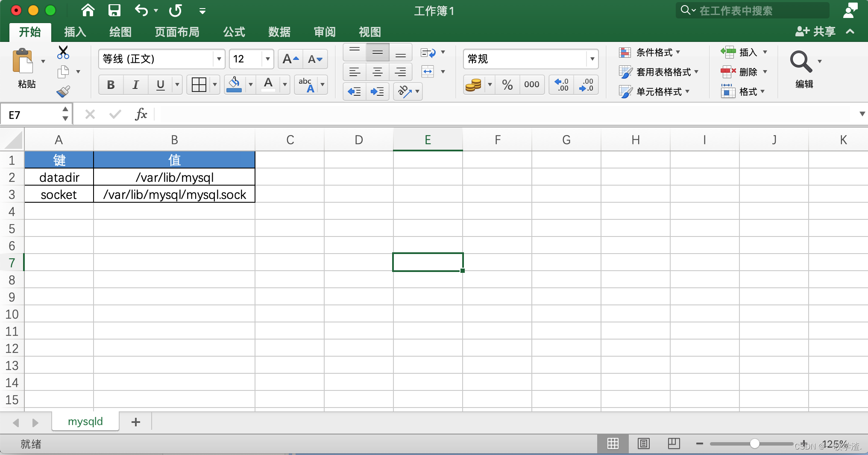This screenshot has height=455, width=868.
Task: Open the font name dropdown
Action: pos(219,59)
